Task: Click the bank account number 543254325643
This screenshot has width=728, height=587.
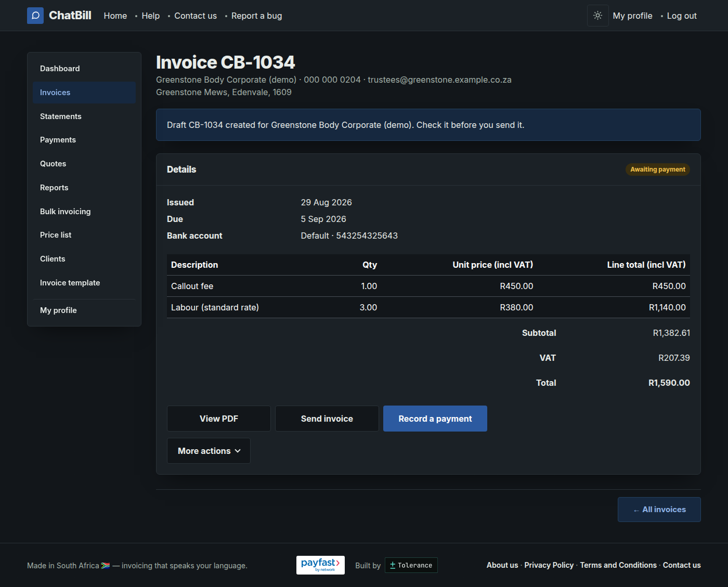Action: (367, 236)
